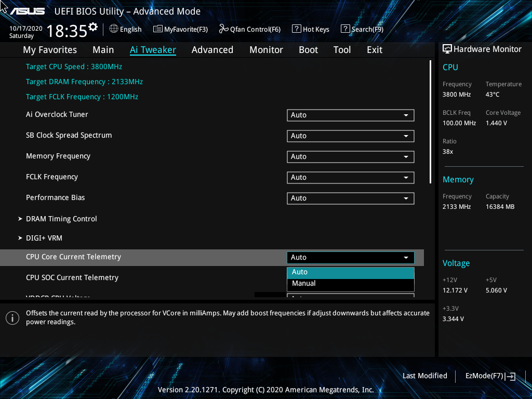The width and height of the screenshot is (532, 399).
Task: Click the settings gear icon beside the clock
Action: pyautogui.click(x=93, y=27)
